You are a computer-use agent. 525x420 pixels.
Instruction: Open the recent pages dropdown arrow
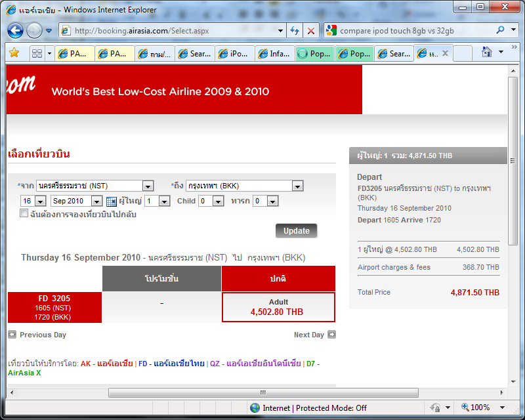(x=49, y=31)
